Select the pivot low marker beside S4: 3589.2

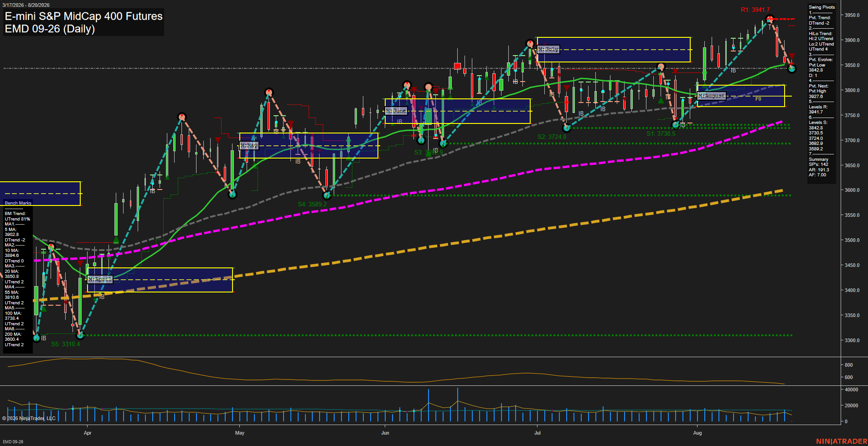(326, 195)
